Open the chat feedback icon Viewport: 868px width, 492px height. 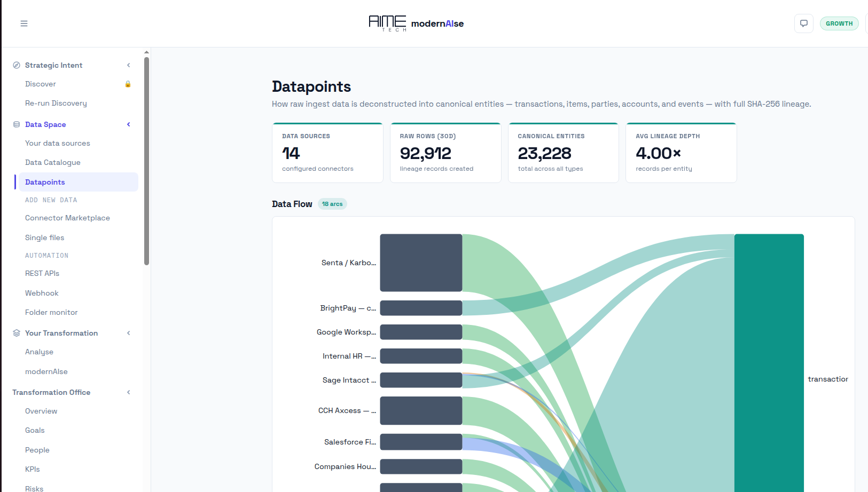pyautogui.click(x=804, y=23)
